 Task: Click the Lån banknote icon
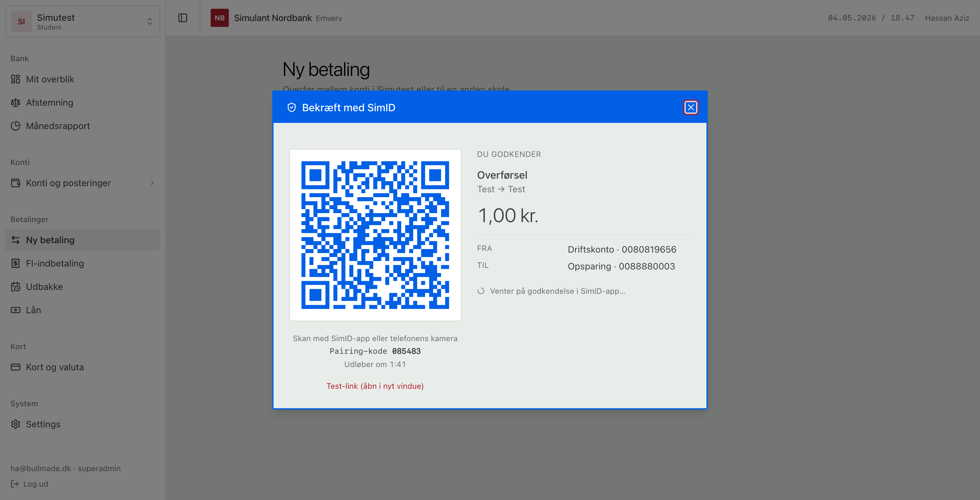click(16, 310)
